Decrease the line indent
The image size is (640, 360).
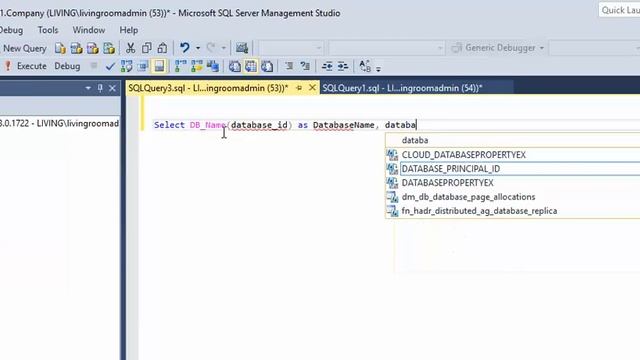[327, 66]
